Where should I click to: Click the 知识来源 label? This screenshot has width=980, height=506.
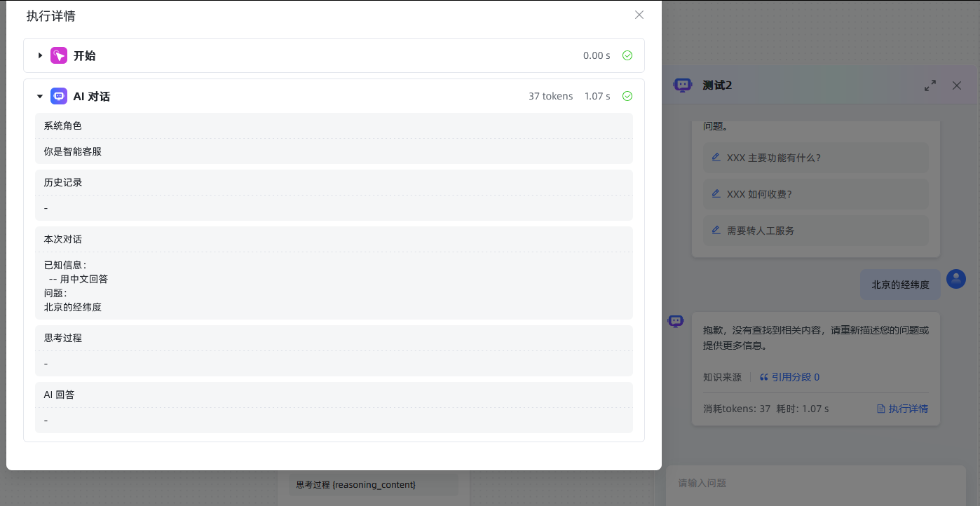(x=722, y=377)
